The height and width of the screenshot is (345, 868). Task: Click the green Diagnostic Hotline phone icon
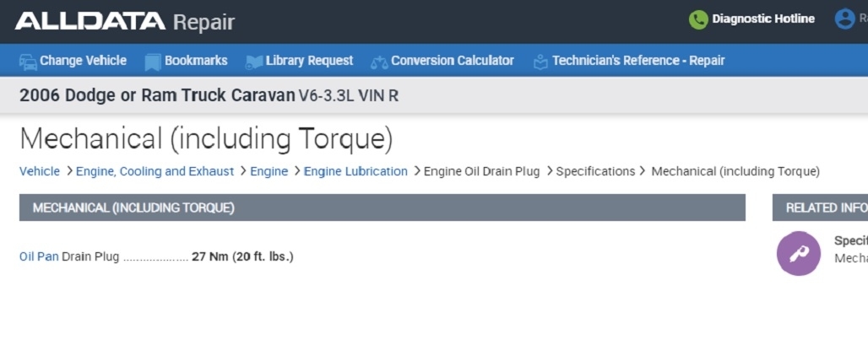[x=698, y=19]
